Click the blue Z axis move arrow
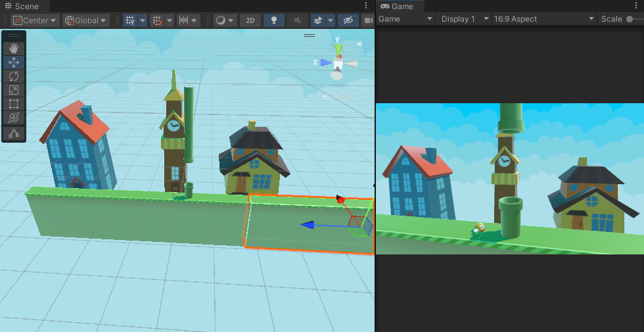 click(x=308, y=225)
